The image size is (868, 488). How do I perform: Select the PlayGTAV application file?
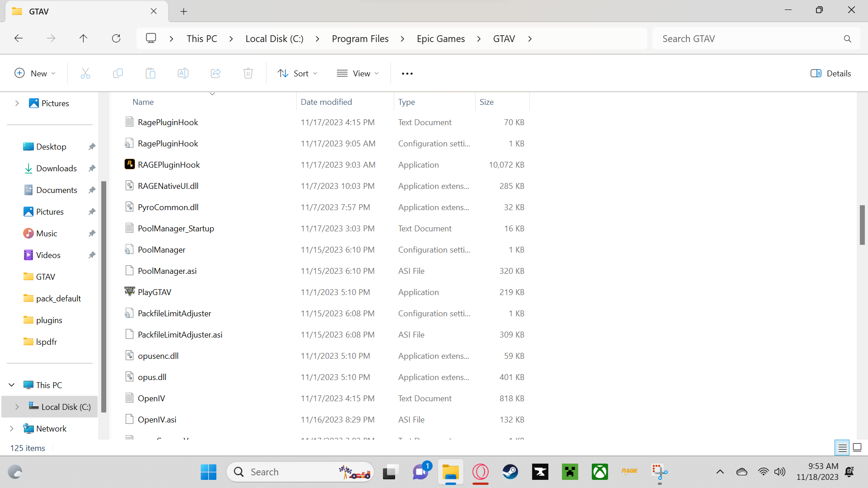coord(155,292)
